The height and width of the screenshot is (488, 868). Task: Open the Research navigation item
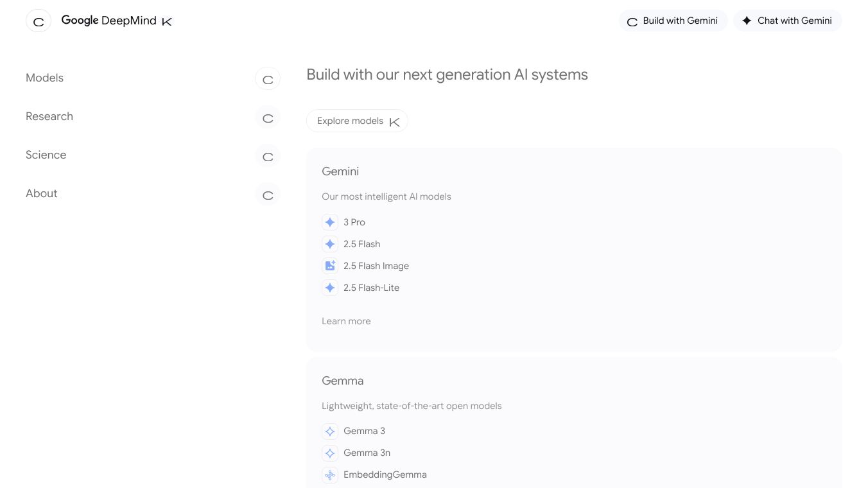click(x=49, y=116)
